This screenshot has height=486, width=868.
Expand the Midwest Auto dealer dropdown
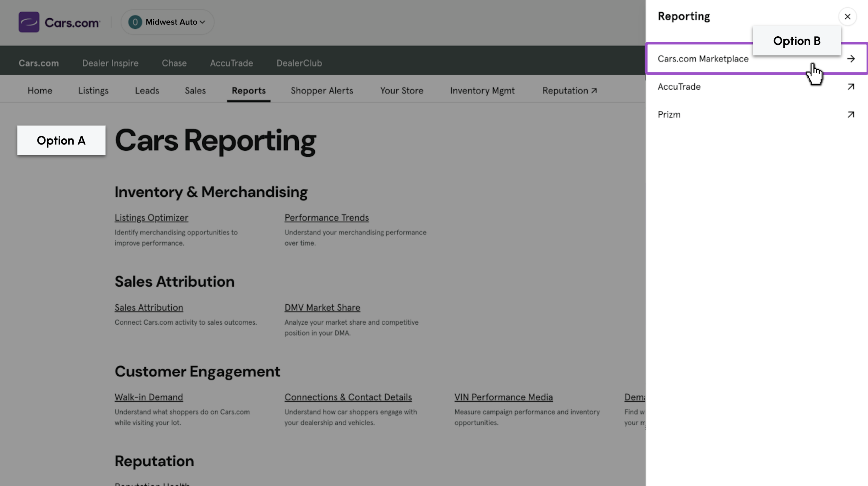click(x=167, y=22)
